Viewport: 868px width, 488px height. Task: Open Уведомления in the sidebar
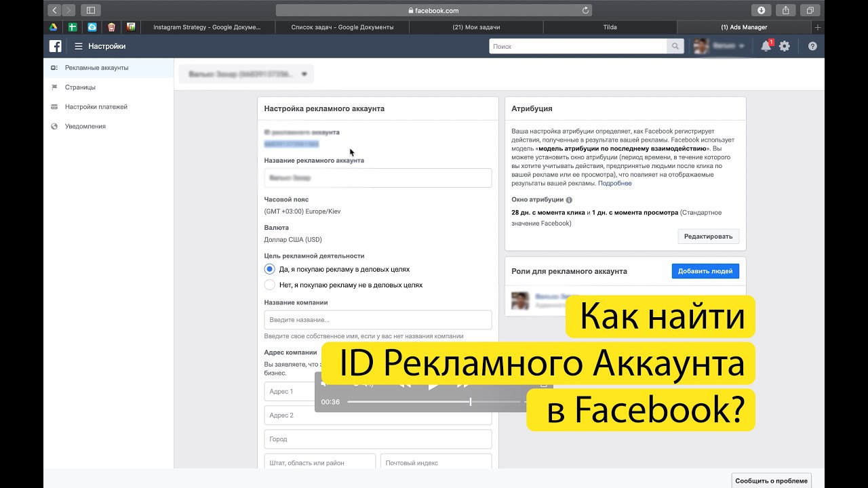(108, 127)
